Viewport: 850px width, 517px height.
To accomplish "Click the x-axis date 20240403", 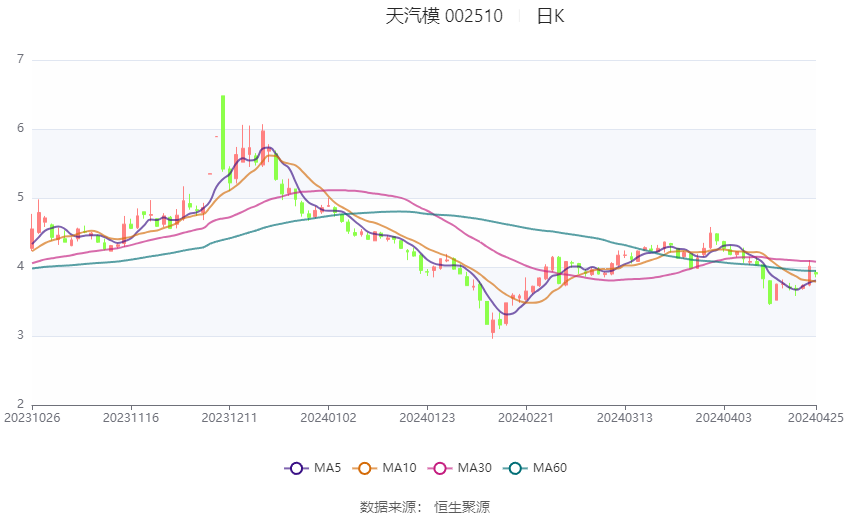I will (x=724, y=418).
